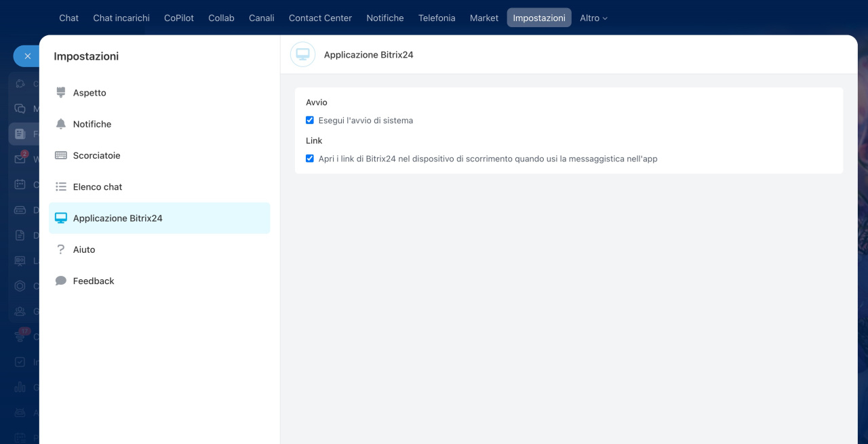Click the monitor icon in the header
This screenshot has width=868, height=444.
tap(302, 55)
